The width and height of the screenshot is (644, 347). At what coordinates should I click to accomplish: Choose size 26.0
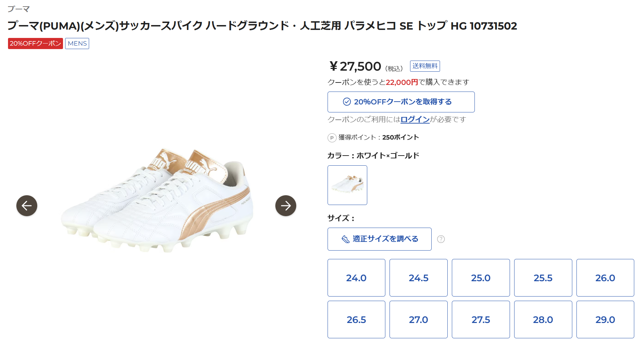(605, 278)
